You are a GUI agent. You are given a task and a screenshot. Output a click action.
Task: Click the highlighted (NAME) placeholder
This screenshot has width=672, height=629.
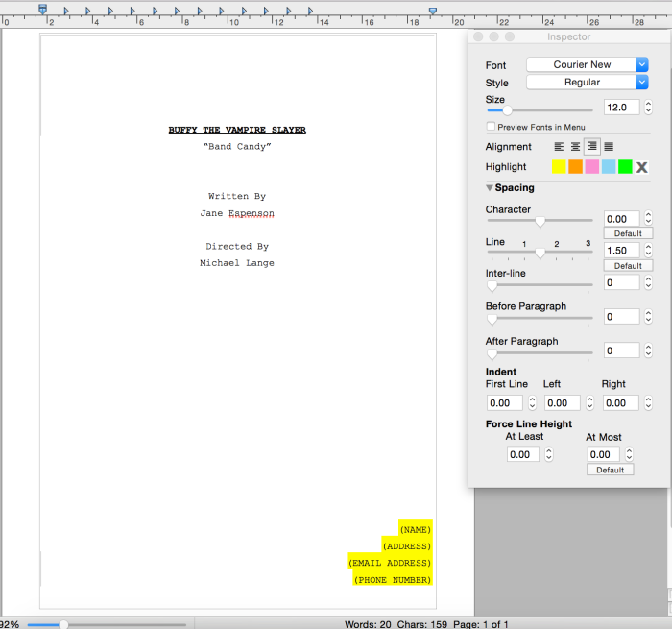[x=415, y=530]
